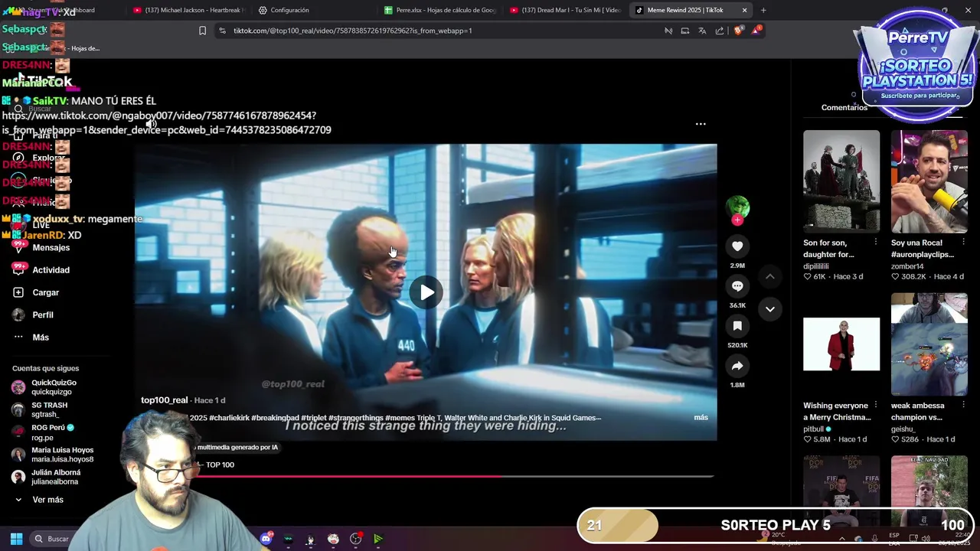Screen dimensions: 980x551
Task: Go to previous video with up chevron
Action: 770,276
